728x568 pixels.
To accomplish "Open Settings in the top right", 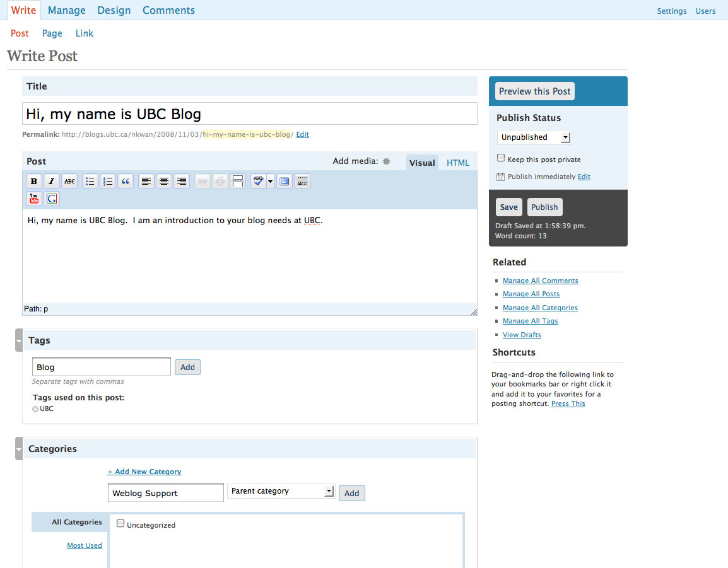I will pos(671,11).
